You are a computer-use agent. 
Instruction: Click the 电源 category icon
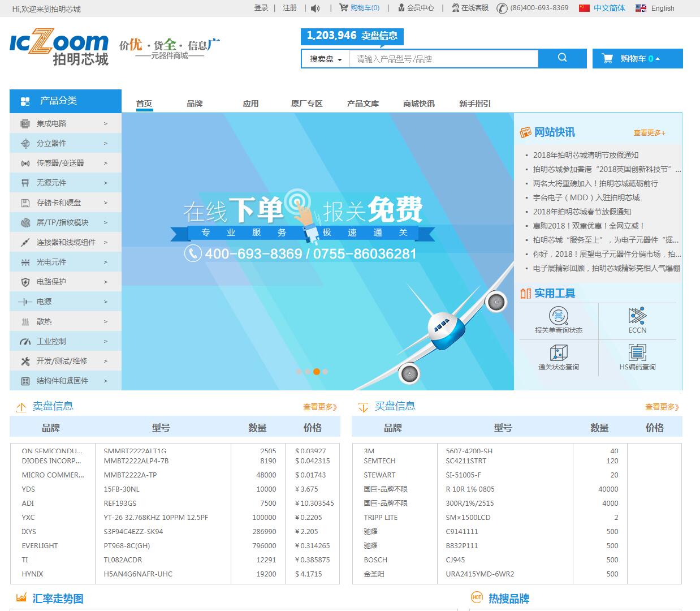pyautogui.click(x=25, y=302)
